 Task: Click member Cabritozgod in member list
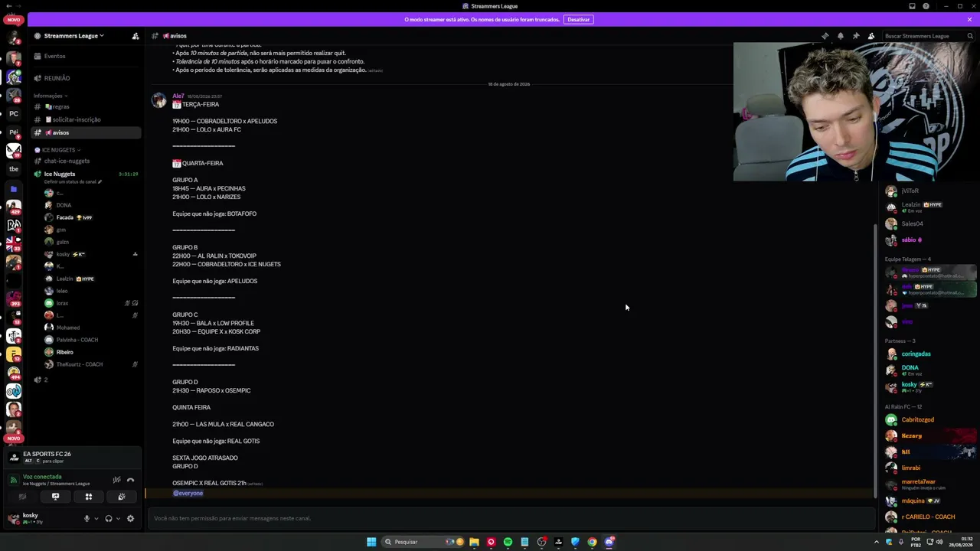(x=918, y=419)
